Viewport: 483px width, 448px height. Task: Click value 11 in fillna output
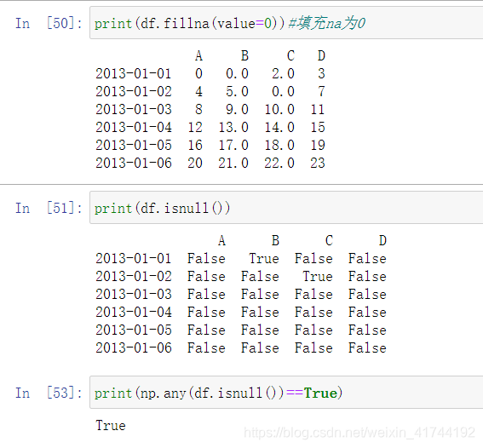pyautogui.click(x=318, y=109)
